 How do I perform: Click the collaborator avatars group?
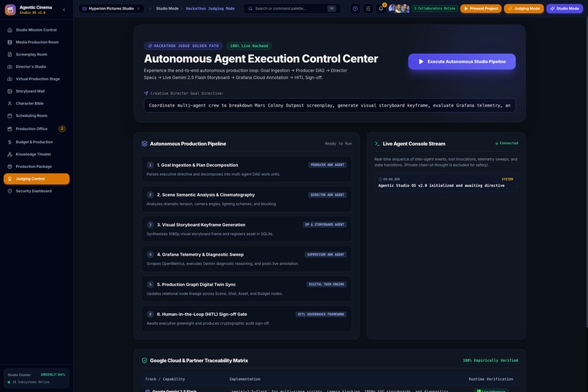point(398,8)
